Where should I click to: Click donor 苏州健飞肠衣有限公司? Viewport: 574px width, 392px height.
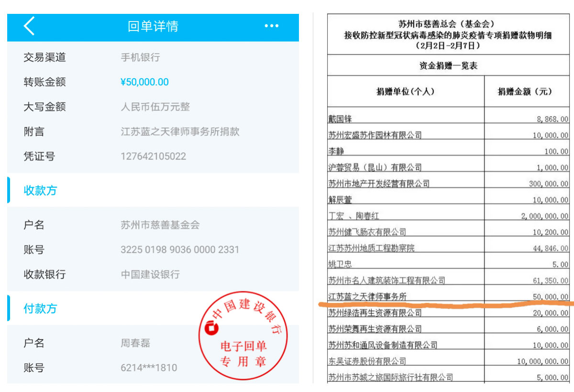367,232
